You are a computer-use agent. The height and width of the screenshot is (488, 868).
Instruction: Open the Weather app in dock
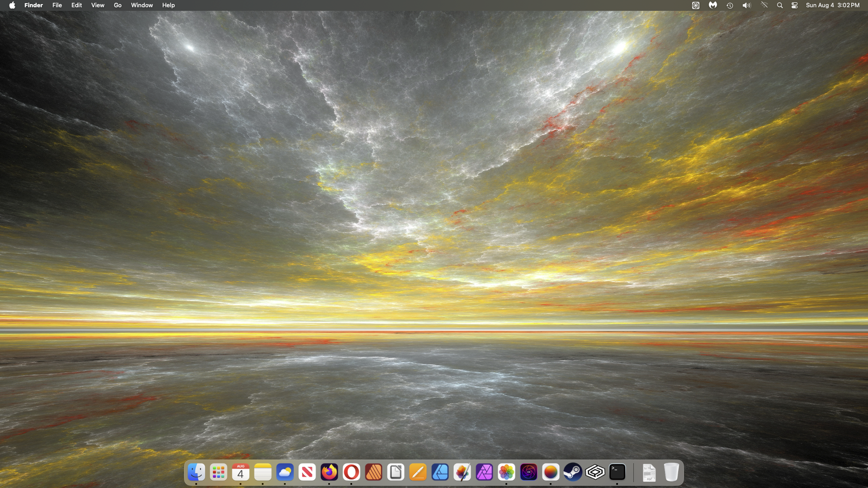[285, 472]
